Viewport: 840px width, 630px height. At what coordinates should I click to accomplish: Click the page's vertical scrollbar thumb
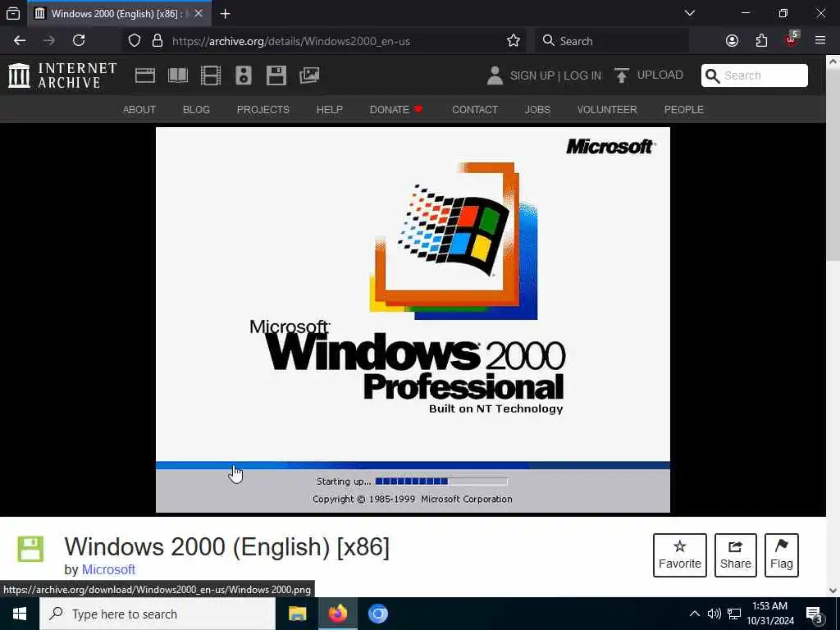833,163
